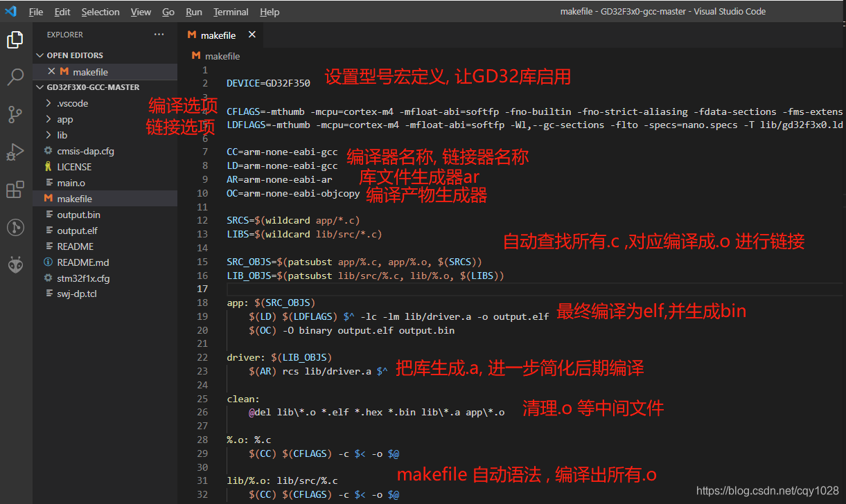Image resolution: width=846 pixels, height=504 pixels.
Task: Collapse the GD32F3X0-GCC-MASTER folder section
Action: click(105, 87)
